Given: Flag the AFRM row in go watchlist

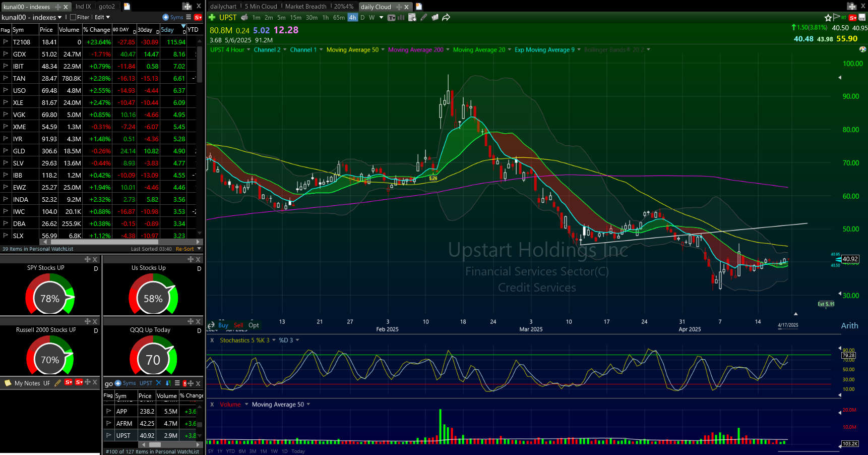Looking at the screenshot, I should point(108,423).
